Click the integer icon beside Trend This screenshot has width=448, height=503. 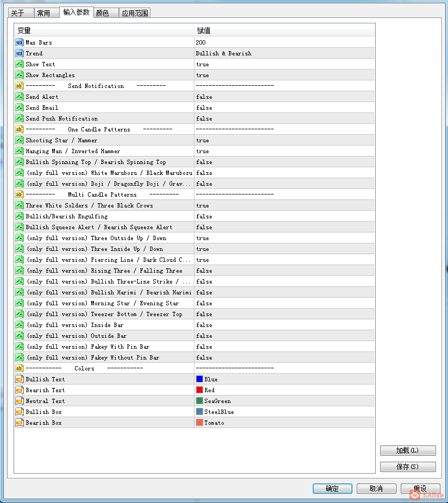click(19, 53)
